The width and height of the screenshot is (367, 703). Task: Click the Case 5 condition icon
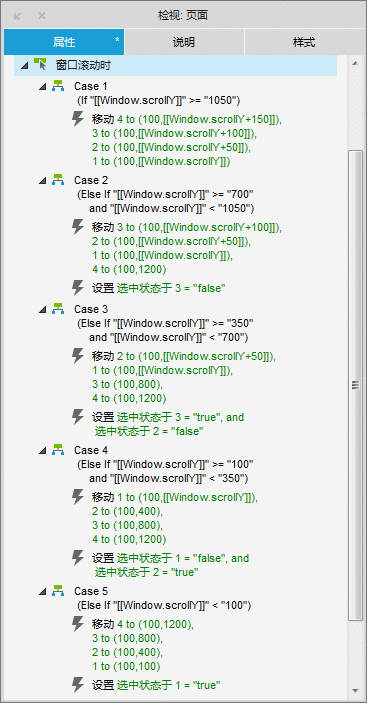58,590
